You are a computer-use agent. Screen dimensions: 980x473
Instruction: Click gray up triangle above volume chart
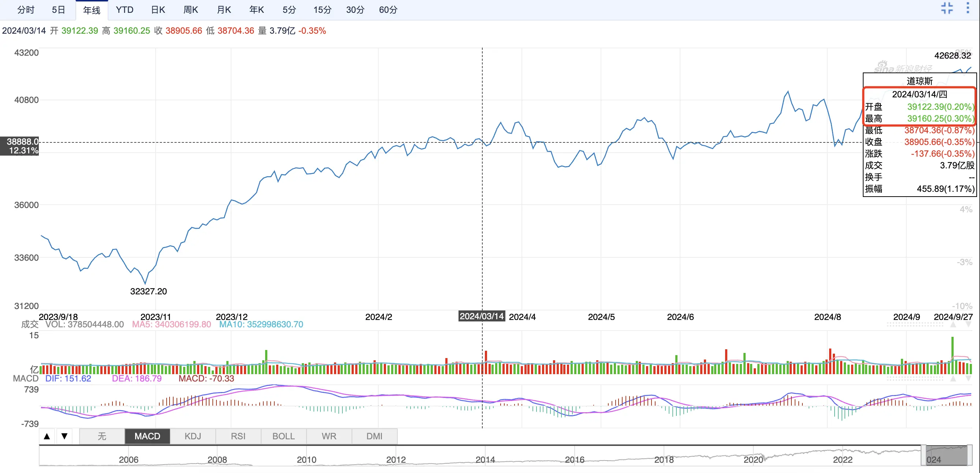pos(953,325)
